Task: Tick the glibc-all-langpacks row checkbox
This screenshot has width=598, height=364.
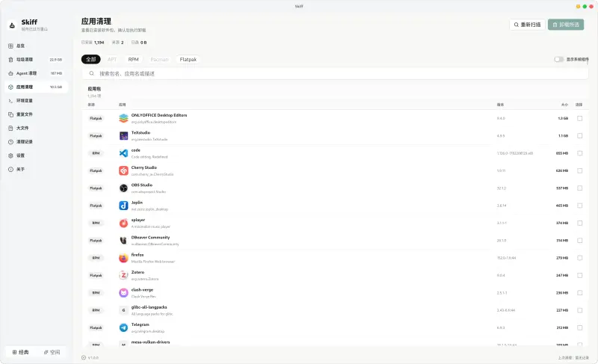Action: 580,310
